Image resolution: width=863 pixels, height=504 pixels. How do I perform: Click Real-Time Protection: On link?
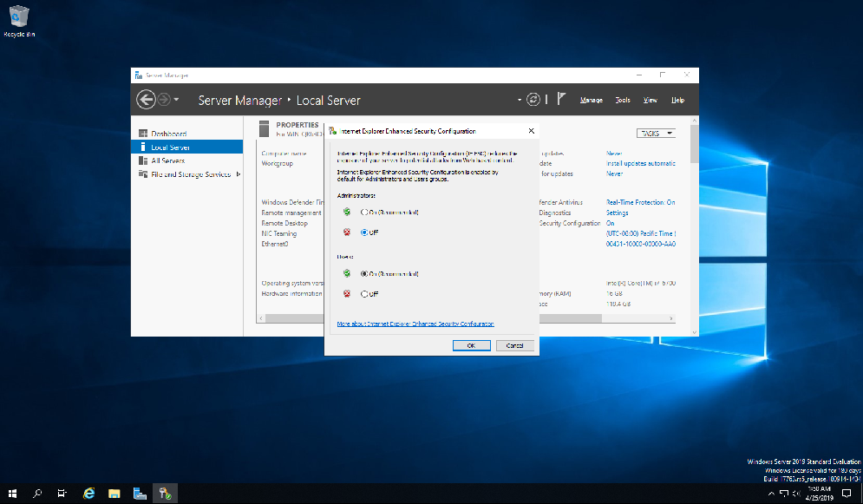point(641,202)
